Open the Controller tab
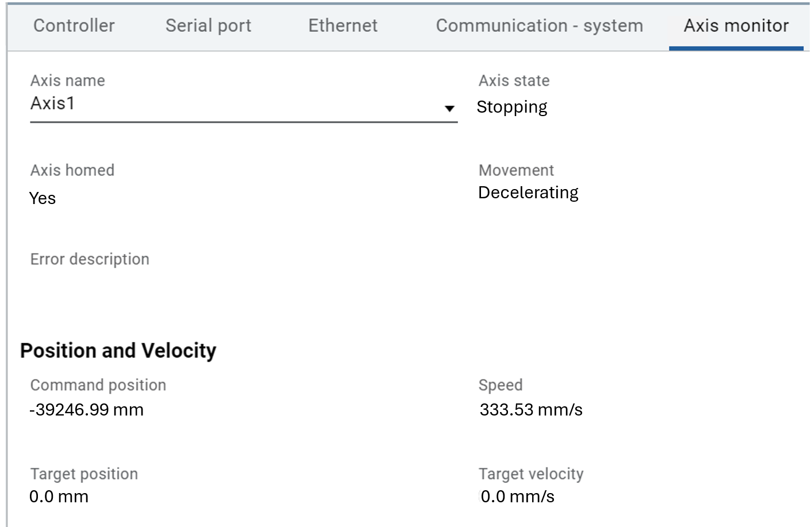Screen dimensions: 812x527 pos(74,26)
